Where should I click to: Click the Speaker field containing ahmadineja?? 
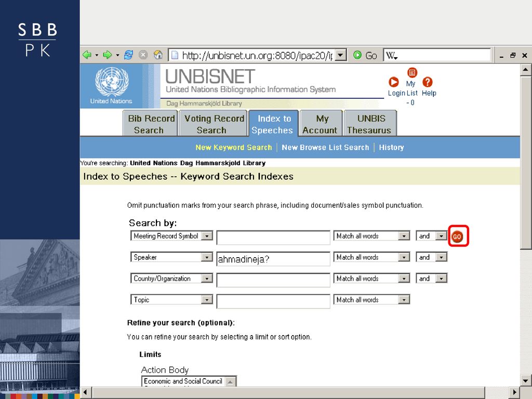point(273,259)
